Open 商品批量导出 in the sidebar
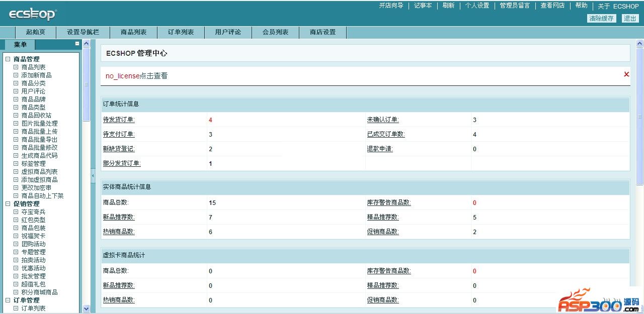Viewport: 644px width, 314px height. point(39,140)
